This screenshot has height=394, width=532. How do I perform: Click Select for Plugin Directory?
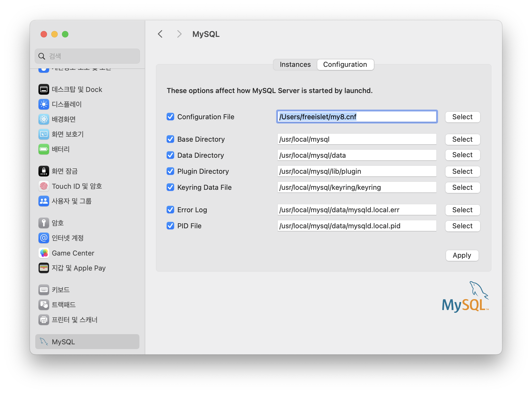point(462,171)
